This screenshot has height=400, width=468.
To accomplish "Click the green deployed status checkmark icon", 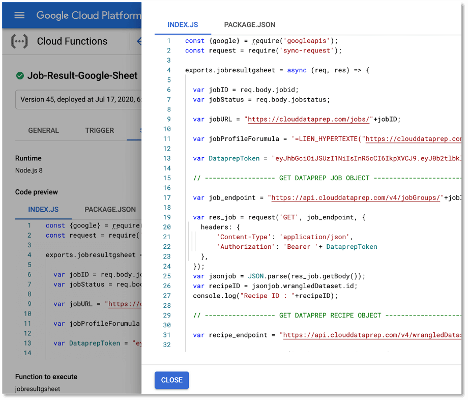I will tap(20, 76).
